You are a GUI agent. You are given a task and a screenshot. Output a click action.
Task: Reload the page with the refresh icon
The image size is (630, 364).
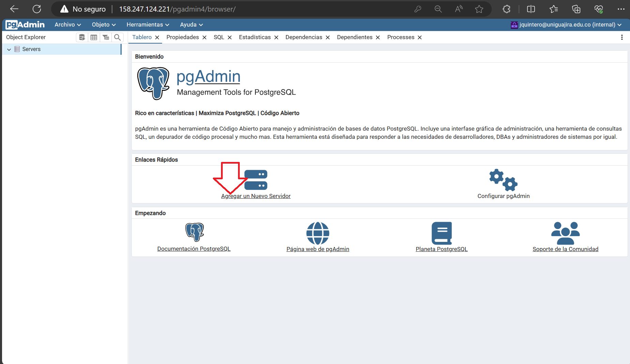pyautogui.click(x=37, y=9)
